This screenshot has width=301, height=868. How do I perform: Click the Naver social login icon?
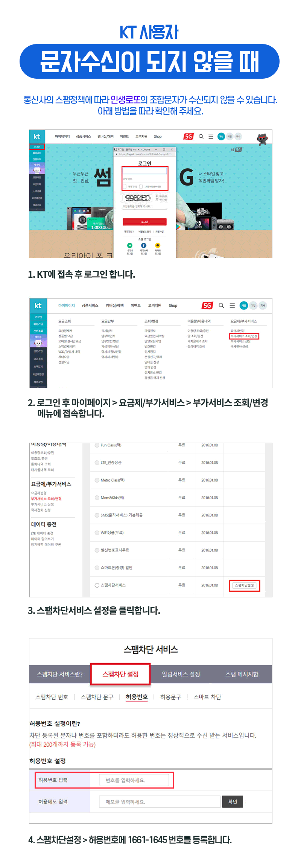130,245
